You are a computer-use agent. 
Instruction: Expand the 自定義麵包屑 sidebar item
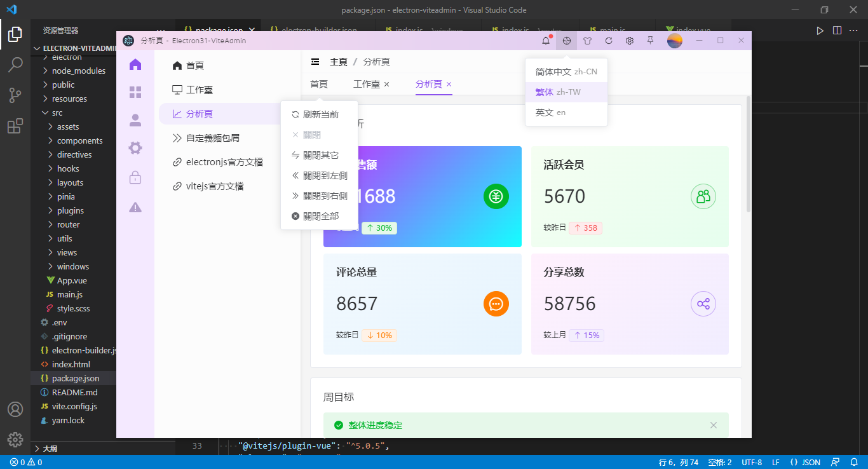coord(208,137)
